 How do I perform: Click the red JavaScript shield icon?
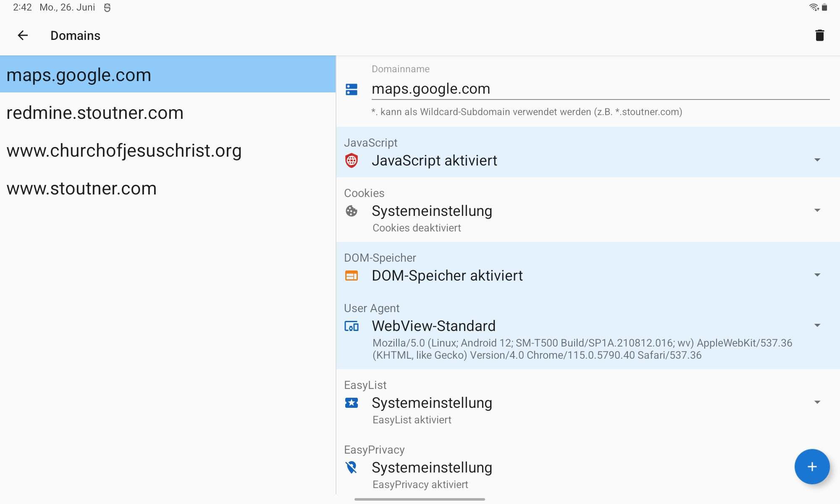352,160
